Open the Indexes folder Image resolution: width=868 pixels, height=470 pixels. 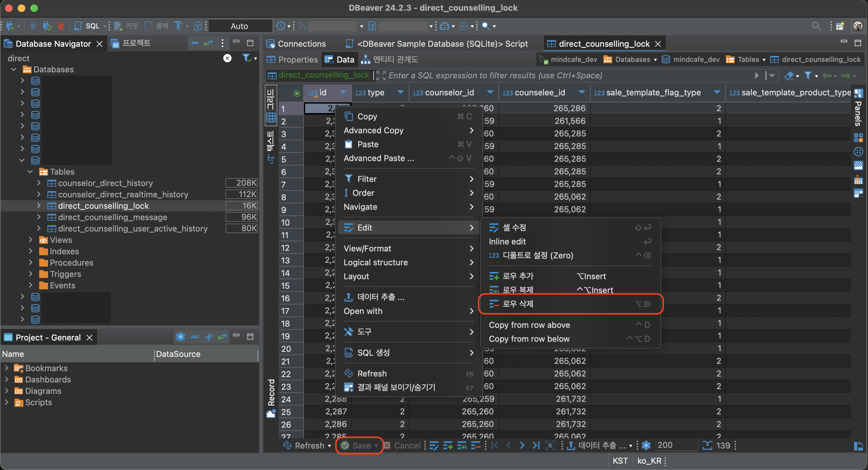tap(64, 251)
